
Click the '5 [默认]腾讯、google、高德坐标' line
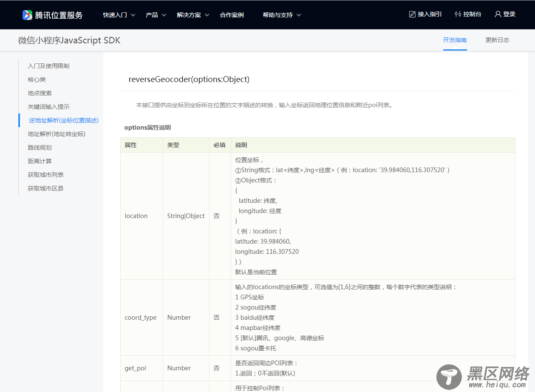(x=280, y=338)
